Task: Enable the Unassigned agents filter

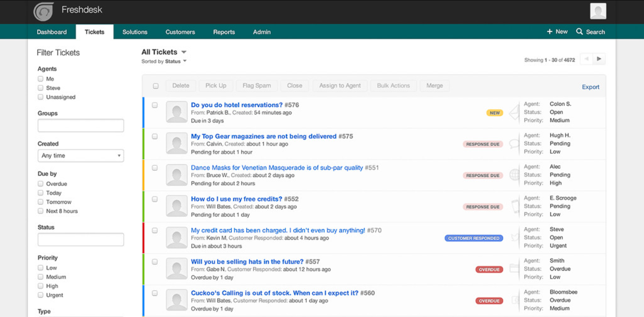Action: (40, 97)
